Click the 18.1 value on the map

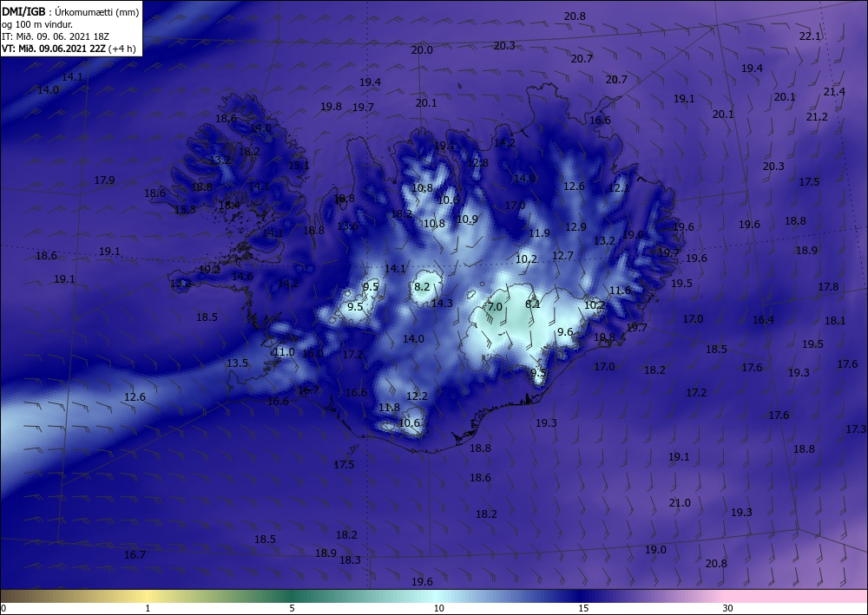[835, 321]
